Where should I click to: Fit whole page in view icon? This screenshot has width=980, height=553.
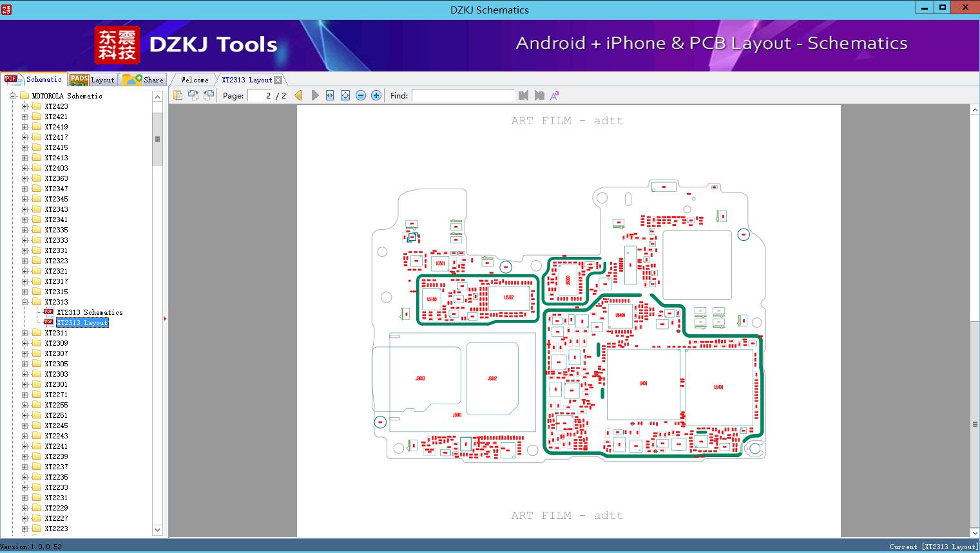click(x=345, y=95)
